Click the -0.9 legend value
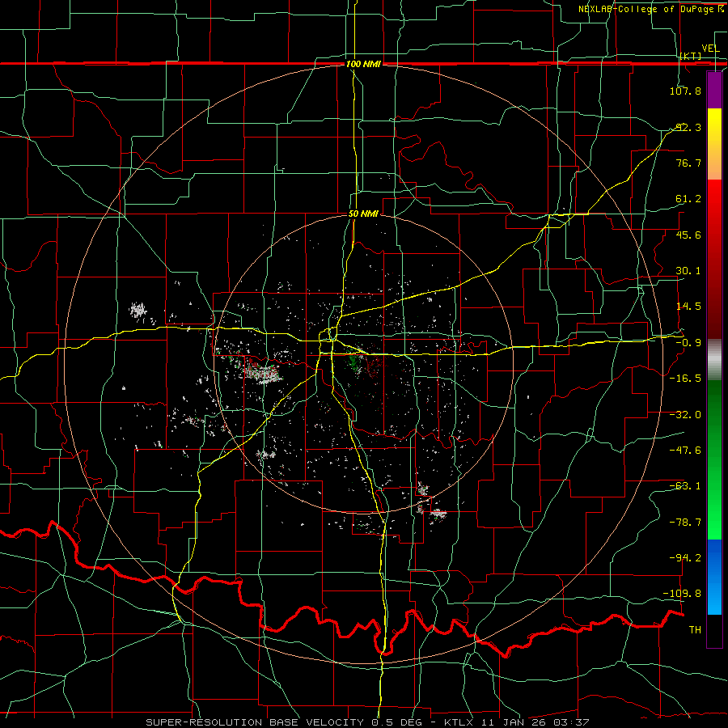This screenshot has width=728, height=728. [688, 343]
